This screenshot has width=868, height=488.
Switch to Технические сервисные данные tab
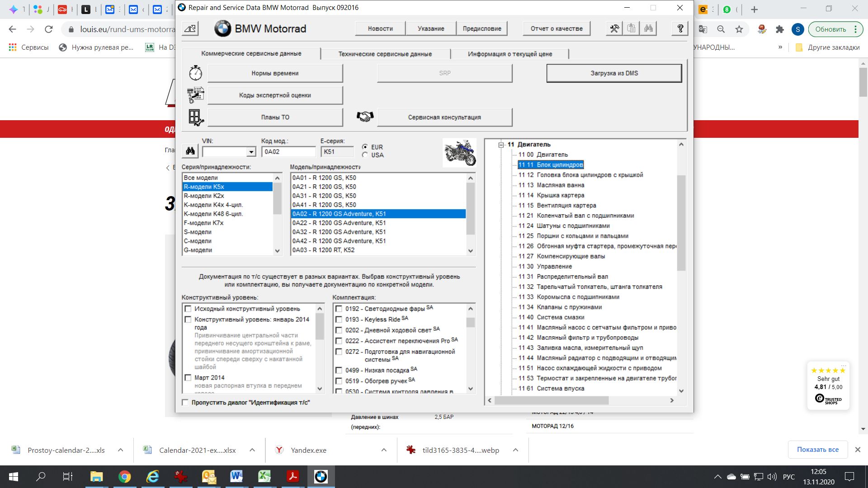(x=385, y=54)
